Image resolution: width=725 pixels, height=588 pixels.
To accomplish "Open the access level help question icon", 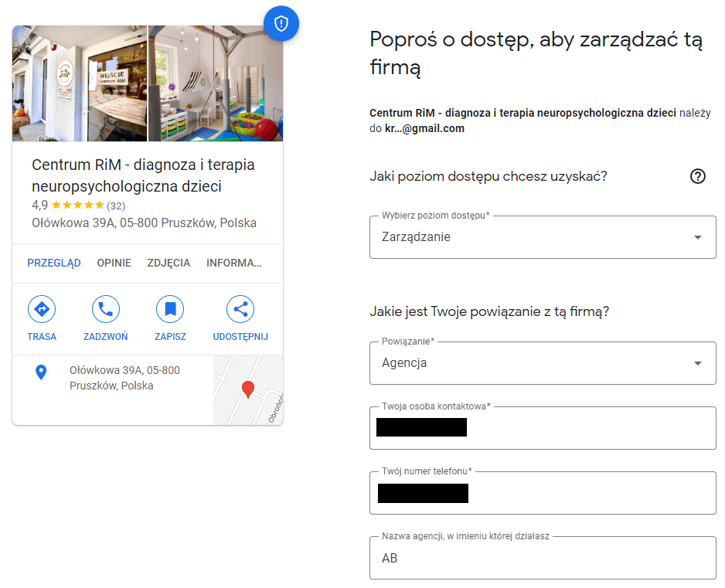I will tap(698, 176).
